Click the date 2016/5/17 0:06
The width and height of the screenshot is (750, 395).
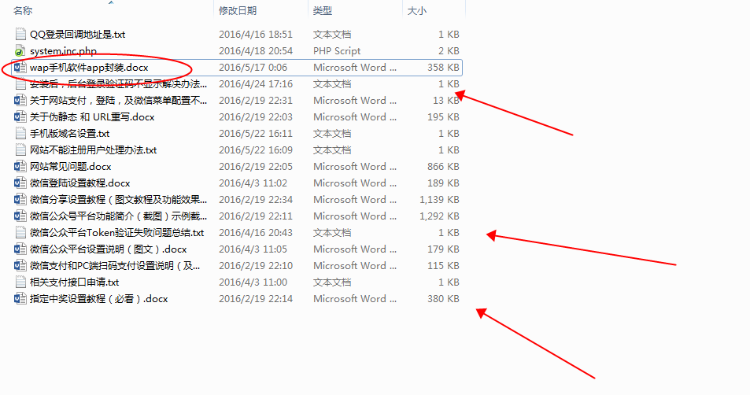point(253,67)
